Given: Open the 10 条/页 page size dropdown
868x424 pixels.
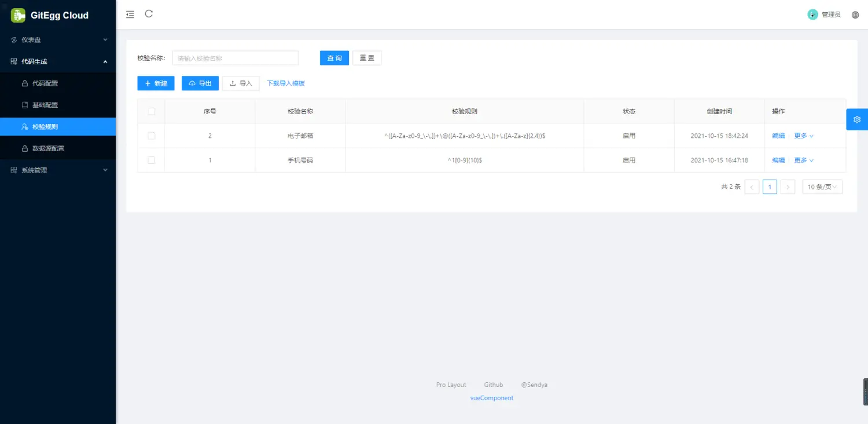Looking at the screenshot, I should (x=822, y=187).
